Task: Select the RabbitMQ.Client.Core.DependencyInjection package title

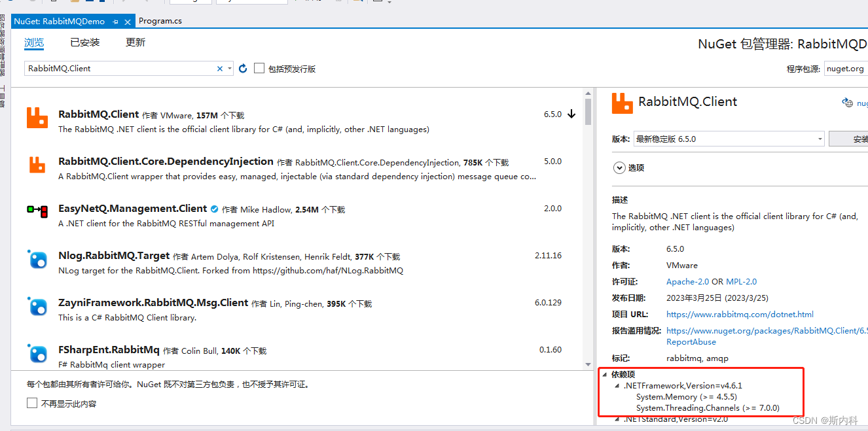Action: (166, 162)
